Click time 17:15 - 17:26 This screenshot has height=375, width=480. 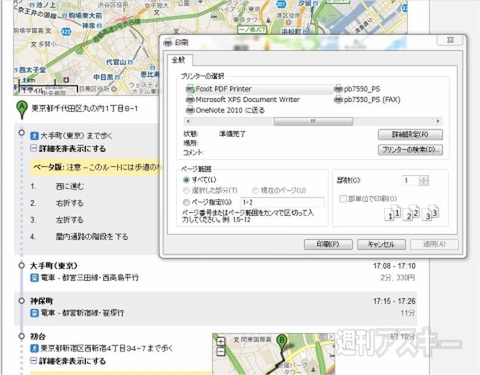click(x=394, y=301)
